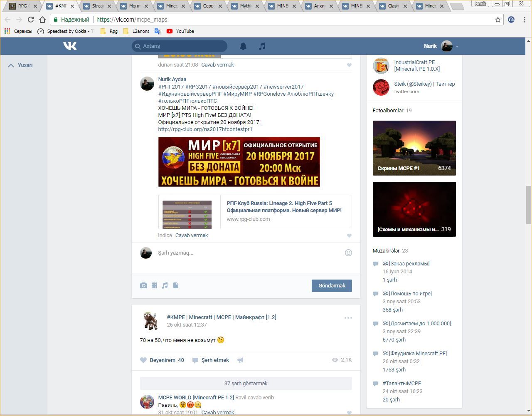
Task: Open the VK notifications bell
Action: tap(243, 46)
